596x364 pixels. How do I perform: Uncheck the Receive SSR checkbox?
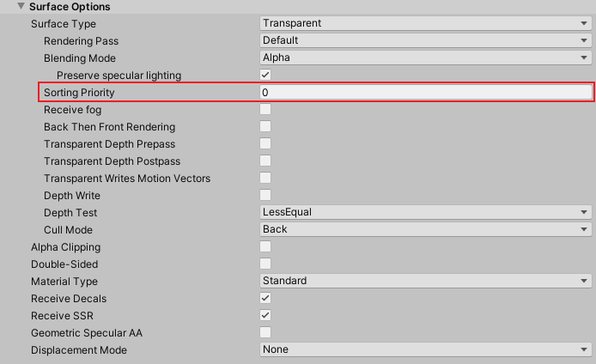pyautogui.click(x=266, y=315)
